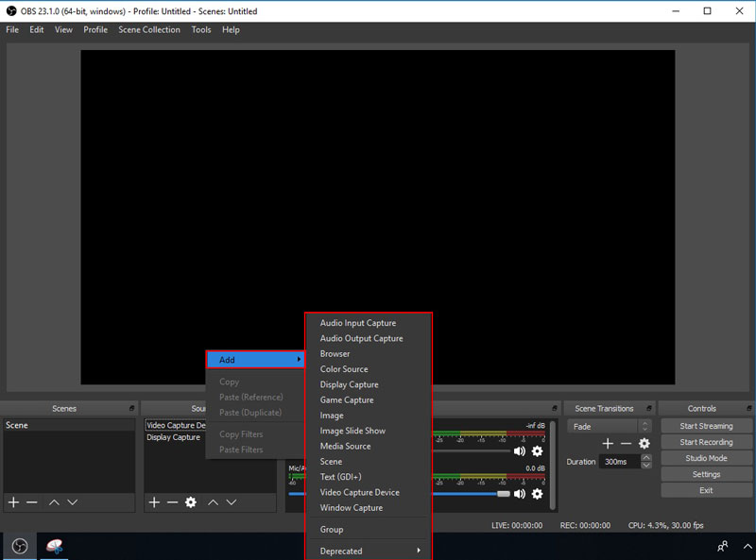This screenshot has width=756, height=560.
Task: Open the Tools menu
Action: [x=201, y=30]
